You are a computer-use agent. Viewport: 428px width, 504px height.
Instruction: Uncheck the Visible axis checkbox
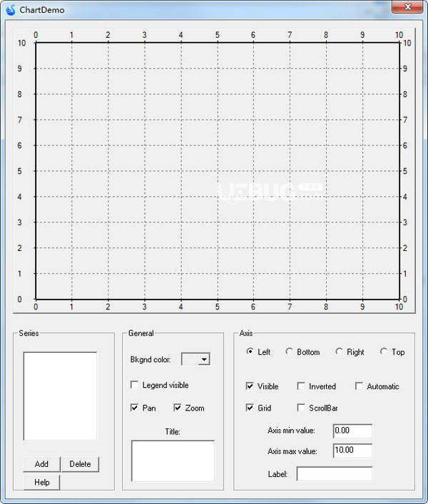click(250, 386)
